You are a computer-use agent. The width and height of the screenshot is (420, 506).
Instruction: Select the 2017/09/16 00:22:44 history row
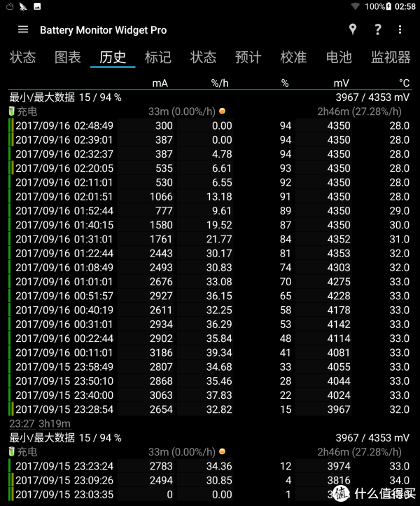[209, 339]
